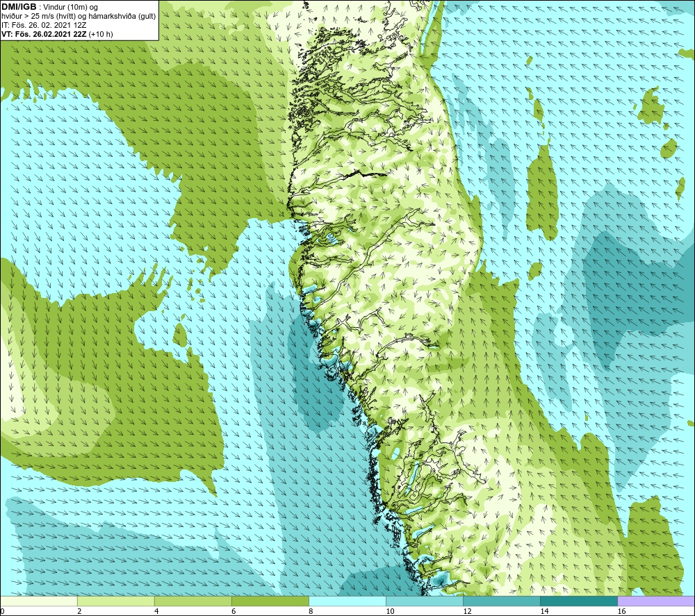The width and height of the screenshot is (695, 616).
Task: Click the 'VT: Fös. 26.02.2021 22Z (+10 h)' line
Action: [57, 34]
